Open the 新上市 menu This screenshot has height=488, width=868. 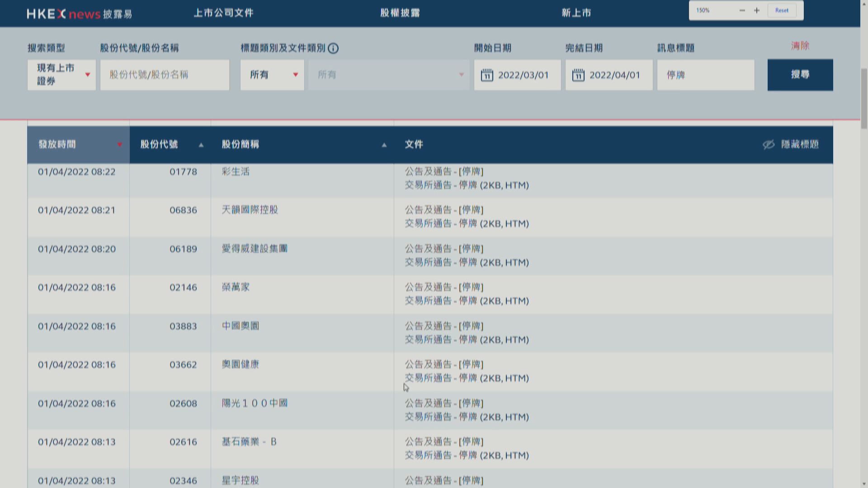(576, 13)
